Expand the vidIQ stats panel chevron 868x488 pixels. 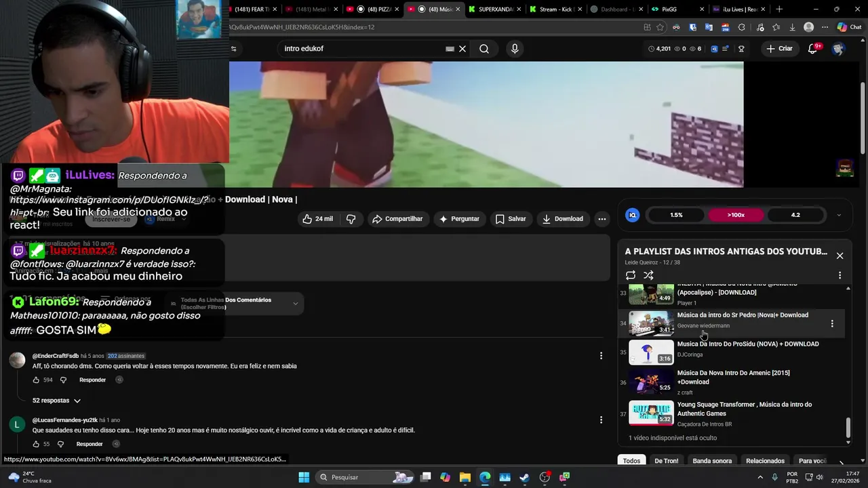[x=839, y=215]
